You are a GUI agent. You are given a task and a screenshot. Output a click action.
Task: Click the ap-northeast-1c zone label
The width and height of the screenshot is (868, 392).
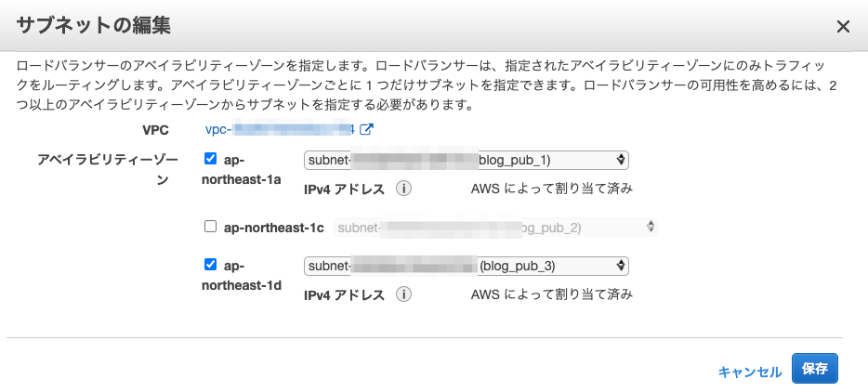(273, 228)
